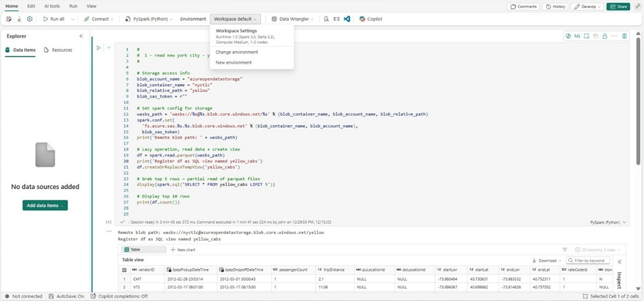Select Change environment menu option
Viewport: 644px width, 301px height.
coord(237,52)
